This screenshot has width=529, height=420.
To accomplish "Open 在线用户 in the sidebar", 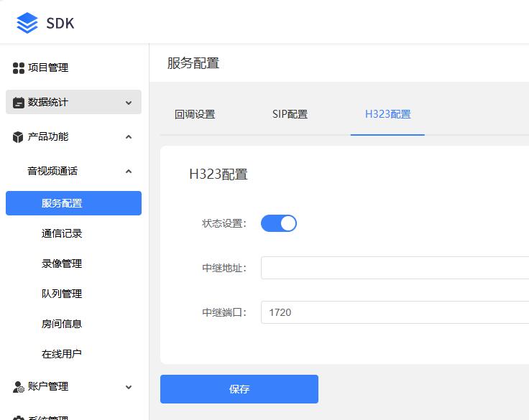I will 62,354.
